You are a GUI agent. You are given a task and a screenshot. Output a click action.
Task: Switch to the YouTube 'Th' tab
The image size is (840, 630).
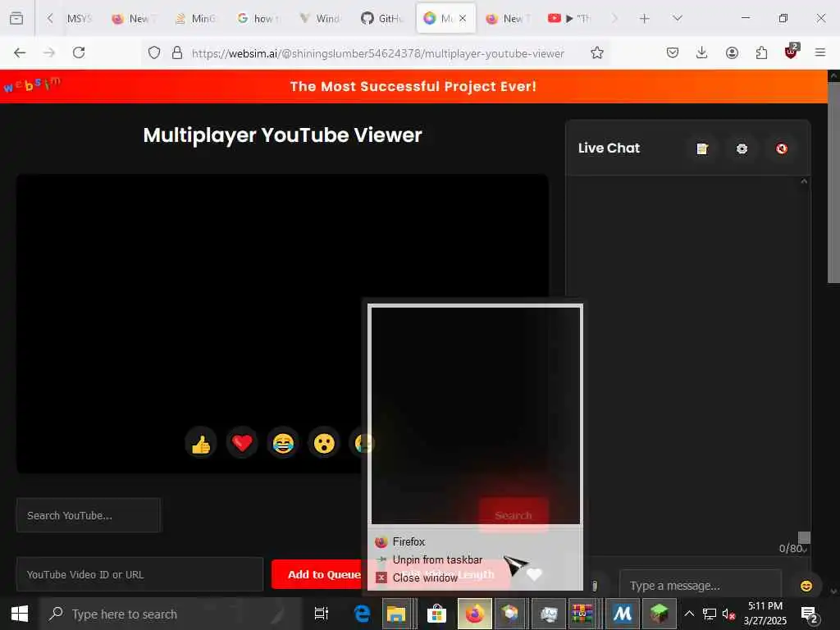click(x=569, y=19)
